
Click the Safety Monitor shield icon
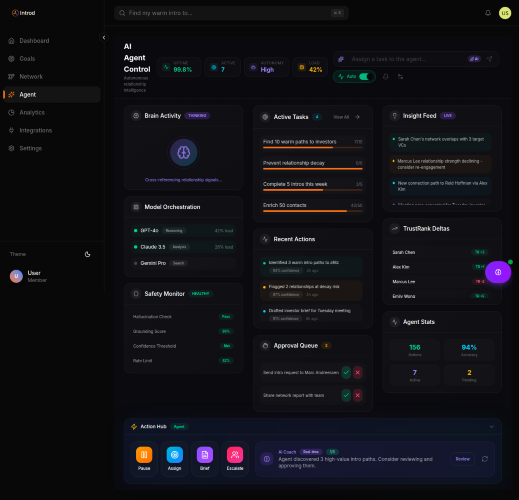[x=136, y=294]
